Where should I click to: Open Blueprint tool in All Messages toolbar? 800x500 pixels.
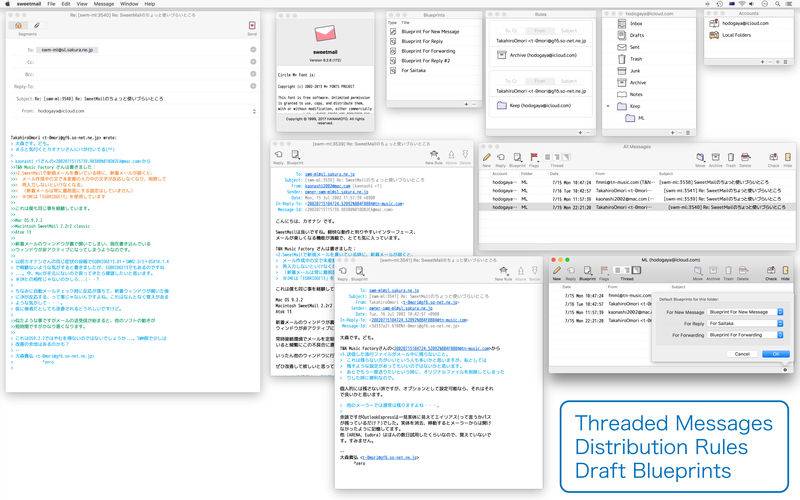click(517, 158)
